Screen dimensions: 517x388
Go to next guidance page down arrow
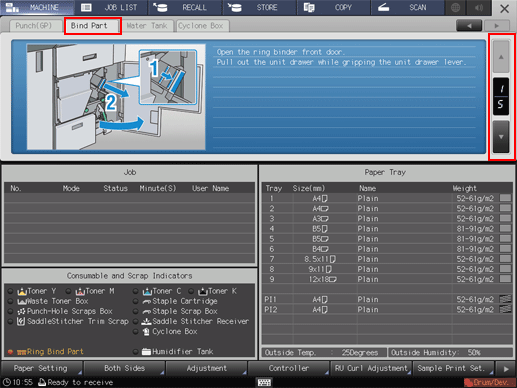point(501,137)
